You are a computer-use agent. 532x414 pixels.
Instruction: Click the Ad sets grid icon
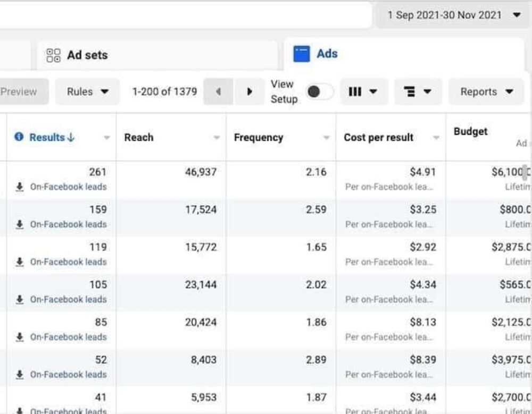pos(53,55)
